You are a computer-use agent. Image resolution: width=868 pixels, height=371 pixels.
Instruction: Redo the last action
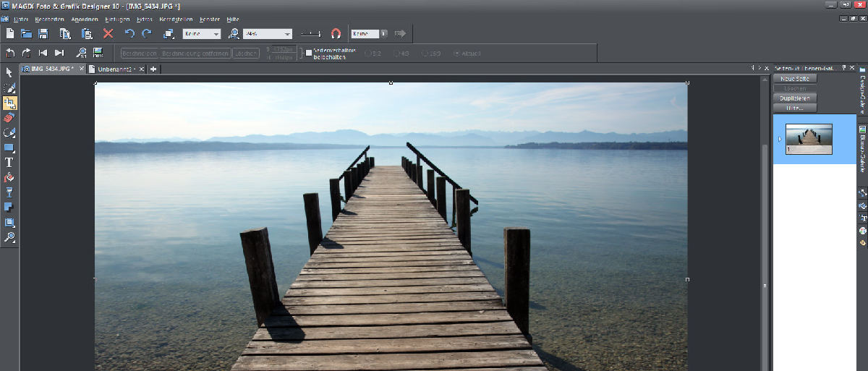coord(147,33)
